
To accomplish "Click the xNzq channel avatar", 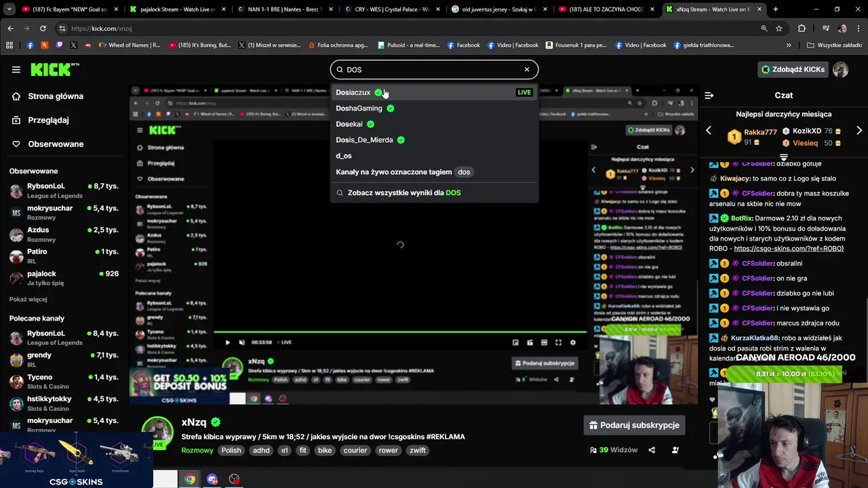I will click(157, 432).
